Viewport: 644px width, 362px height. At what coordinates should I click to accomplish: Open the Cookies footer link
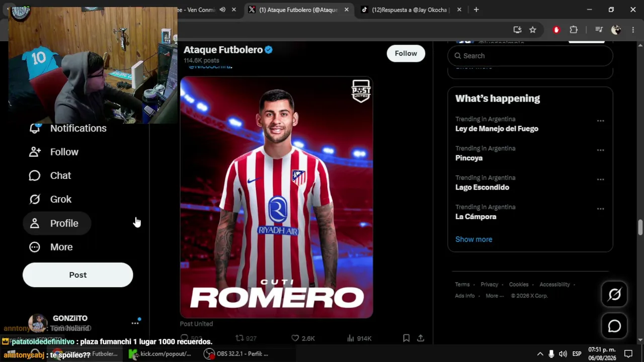(518, 285)
